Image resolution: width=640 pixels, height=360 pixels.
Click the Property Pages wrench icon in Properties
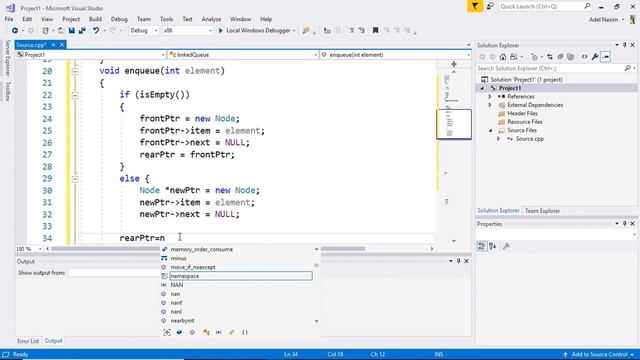click(x=506, y=246)
